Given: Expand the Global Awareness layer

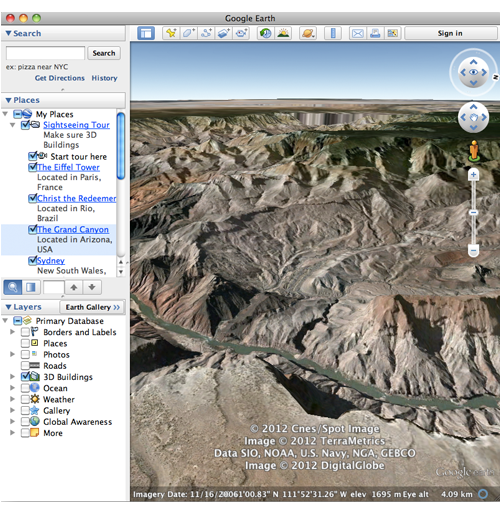Looking at the screenshot, I should 13,421.
